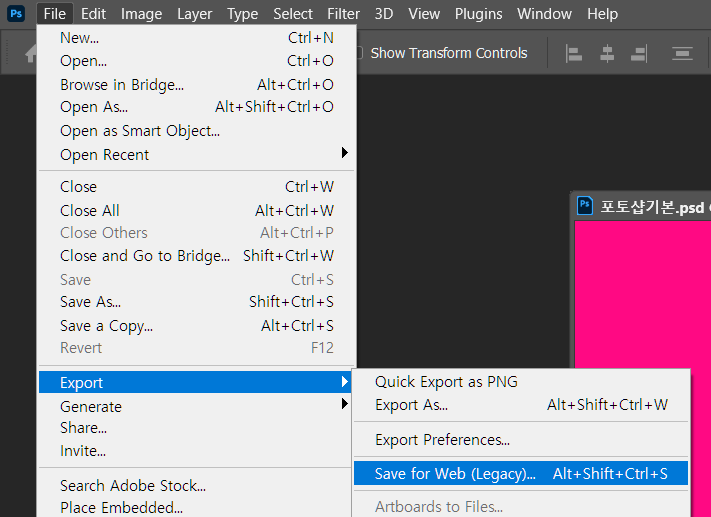The height and width of the screenshot is (517, 711).
Task: Choose Save for Web (Legacy)...
Action: (x=521, y=473)
